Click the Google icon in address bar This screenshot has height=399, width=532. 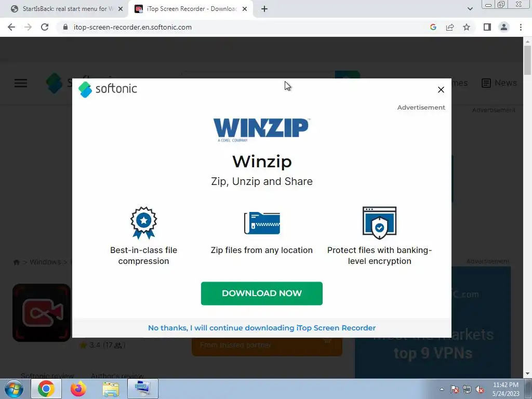pyautogui.click(x=433, y=27)
